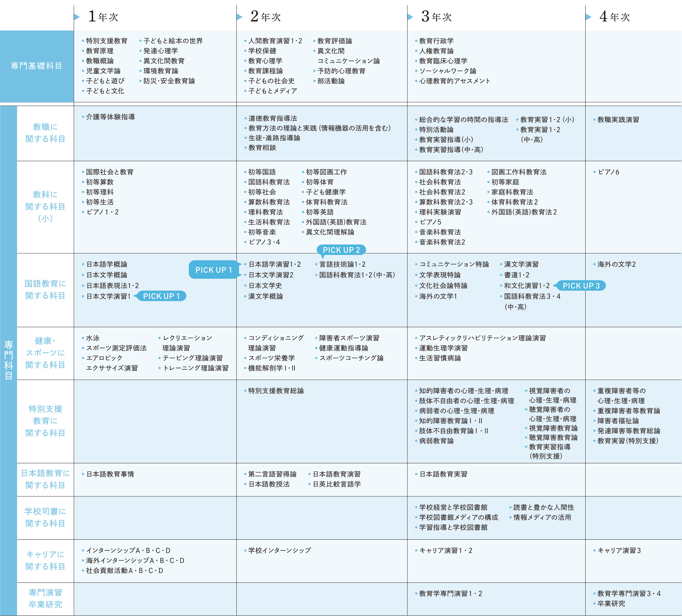Click the course 特別支援教育

107,41
